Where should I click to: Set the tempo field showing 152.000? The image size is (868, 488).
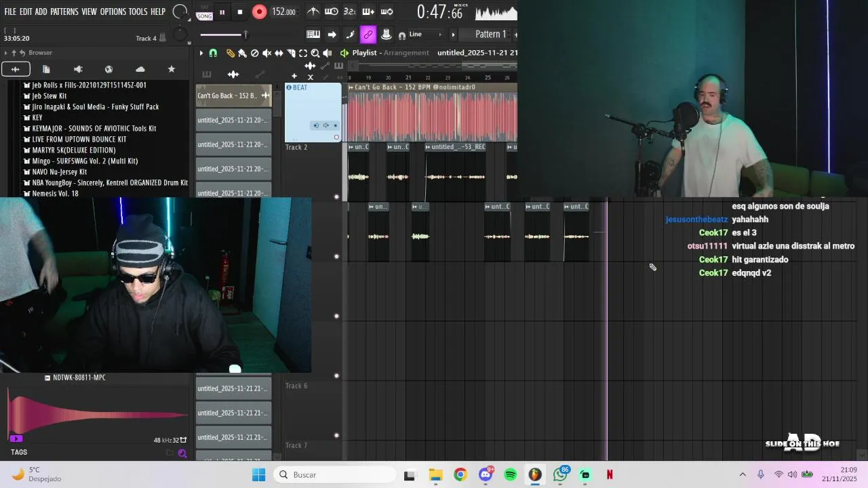click(x=283, y=12)
